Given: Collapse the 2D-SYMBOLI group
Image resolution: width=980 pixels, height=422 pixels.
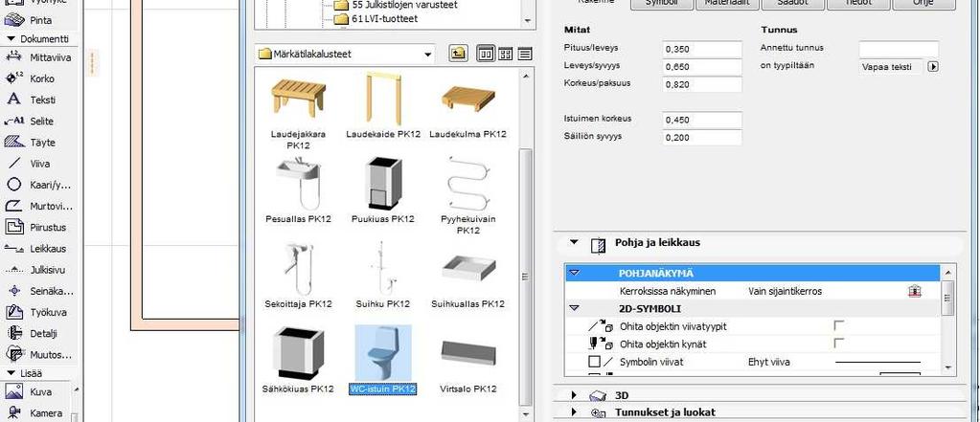Looking at the screenshot, I should [575, 308].
